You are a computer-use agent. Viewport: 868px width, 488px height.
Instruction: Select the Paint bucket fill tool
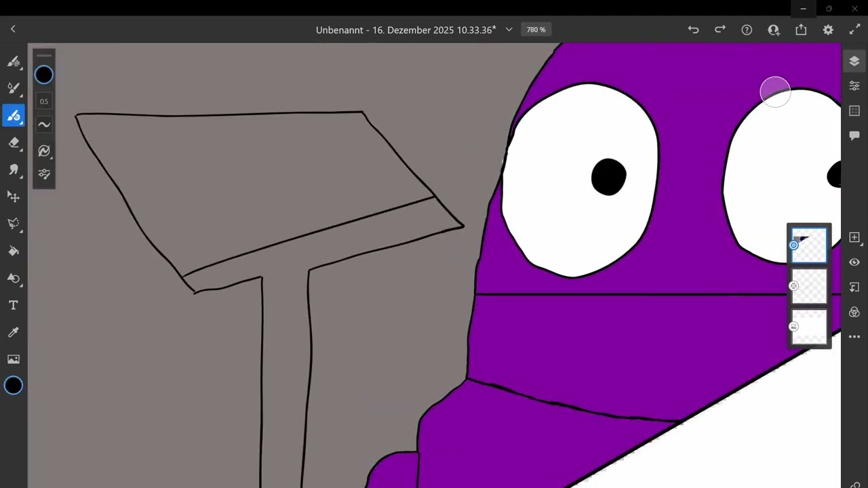14,251
